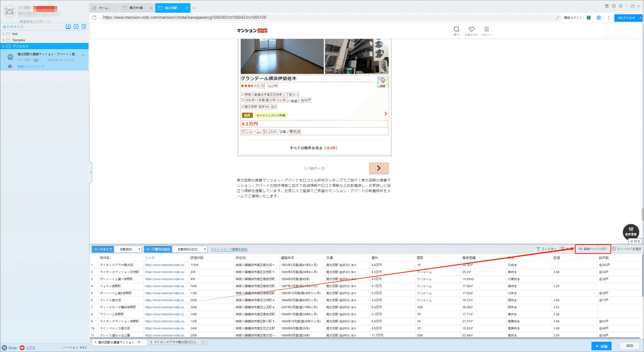Screen dimensions: 644x352
Task: Click the blue user icon in toolbar
Action: [x=598, y=17]
